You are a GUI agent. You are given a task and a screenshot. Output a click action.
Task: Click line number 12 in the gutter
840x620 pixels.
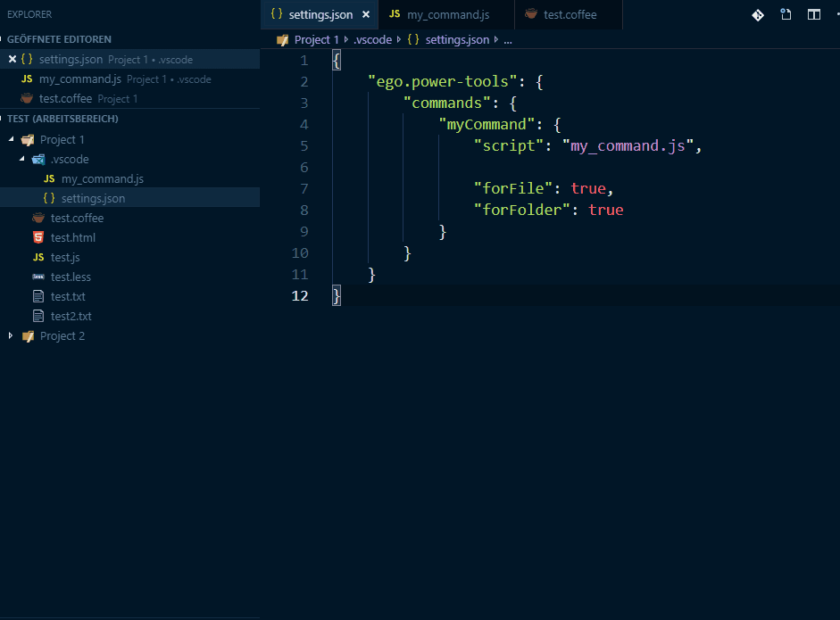click(x=300, y=296)
